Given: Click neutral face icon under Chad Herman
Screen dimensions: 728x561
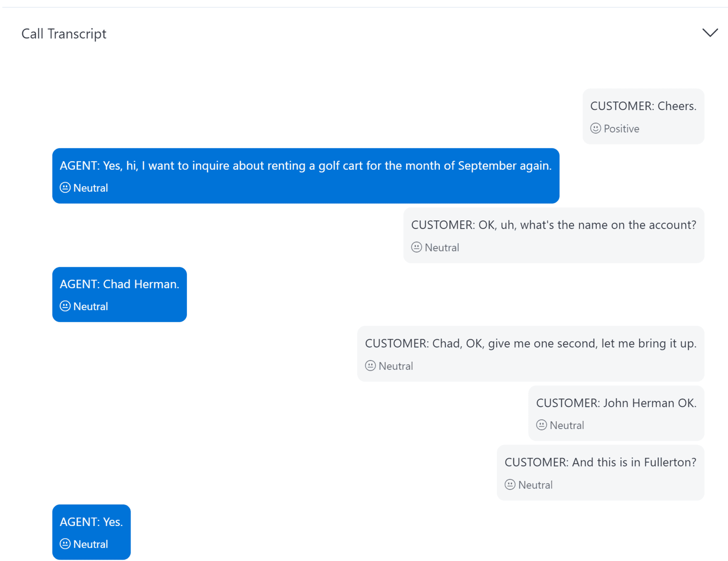Looking at the screenshot, I should [x=65, y=306].
